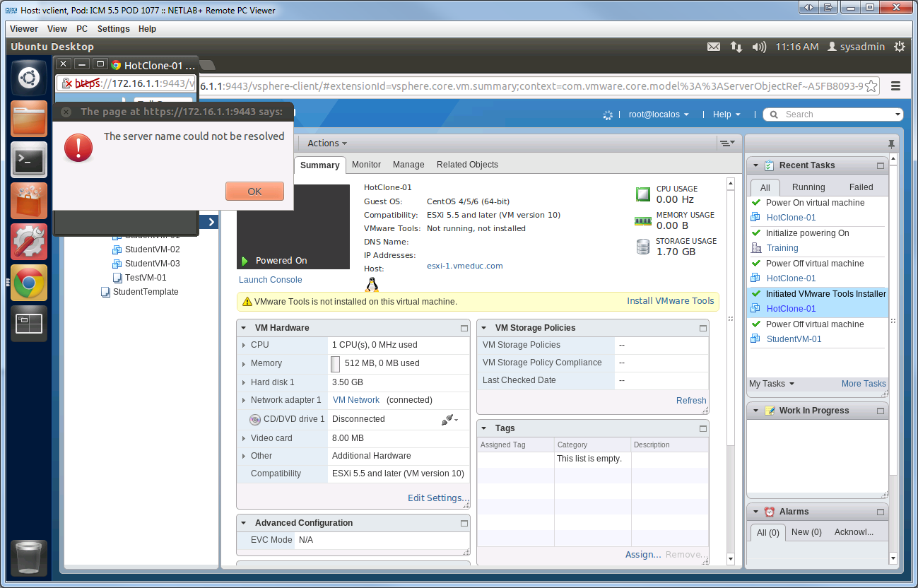This screenshot has height=588, width=918.
Task: Click Launch Console link
Action: click(271, 280)
